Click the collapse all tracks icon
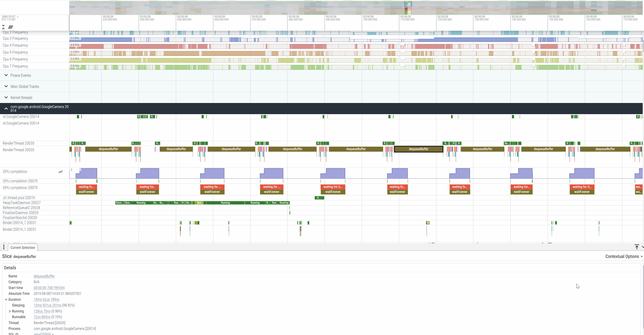This screenshot has height=335, width=644. point(3,27)
